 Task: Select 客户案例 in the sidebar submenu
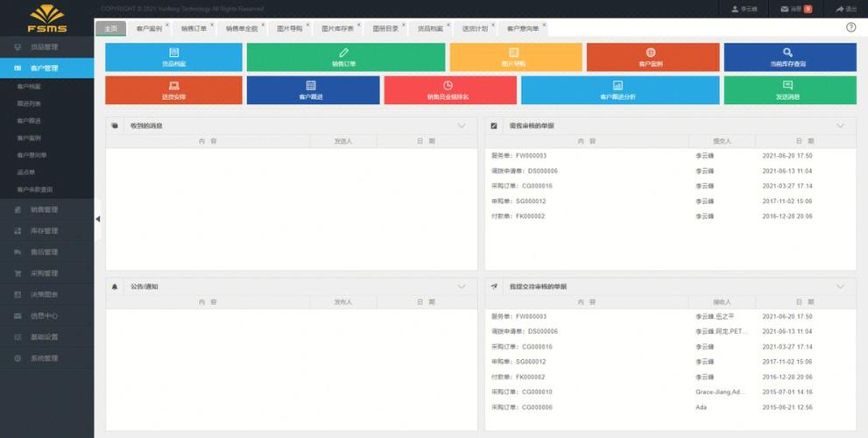pyautogui.click(x=29, y=138)
